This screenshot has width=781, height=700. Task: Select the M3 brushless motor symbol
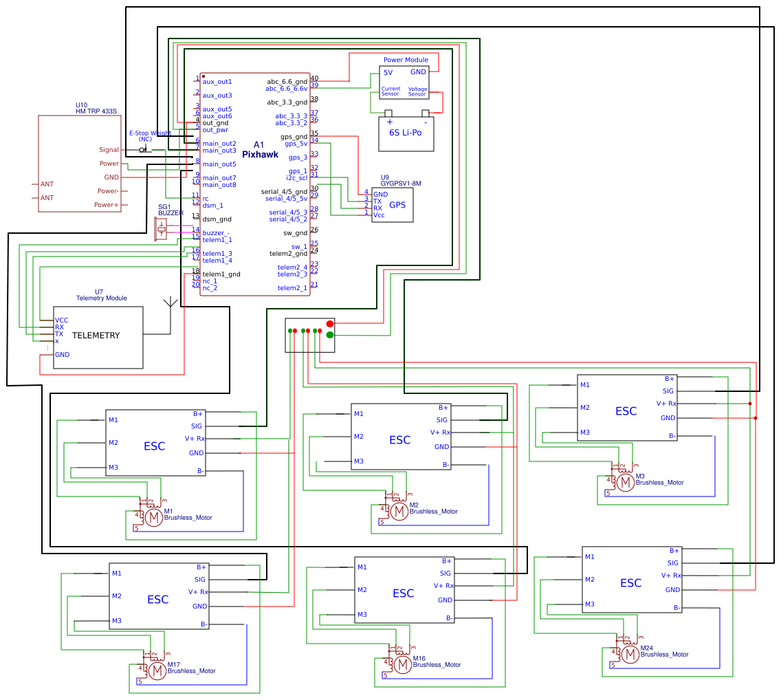coord(625,482)
